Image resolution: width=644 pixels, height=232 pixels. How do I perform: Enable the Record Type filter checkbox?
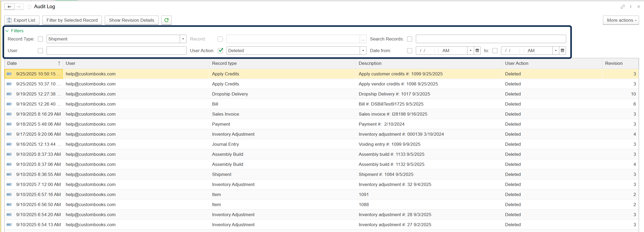40,39
